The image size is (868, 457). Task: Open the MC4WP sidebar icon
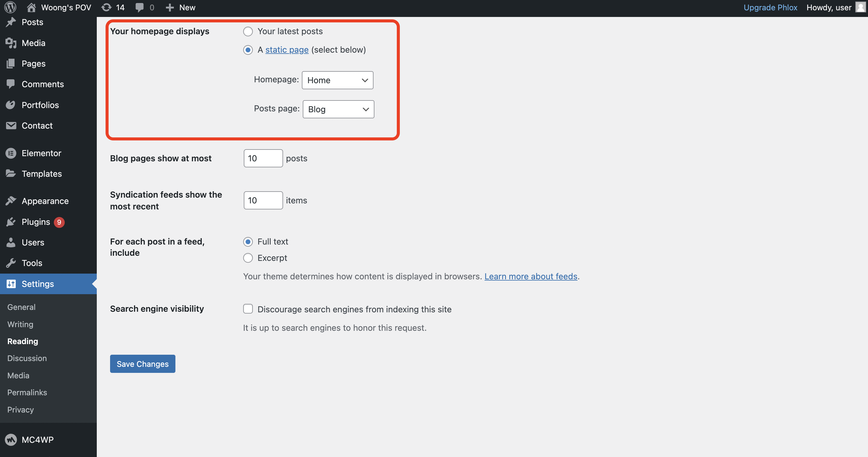click(x=11, y=439)
